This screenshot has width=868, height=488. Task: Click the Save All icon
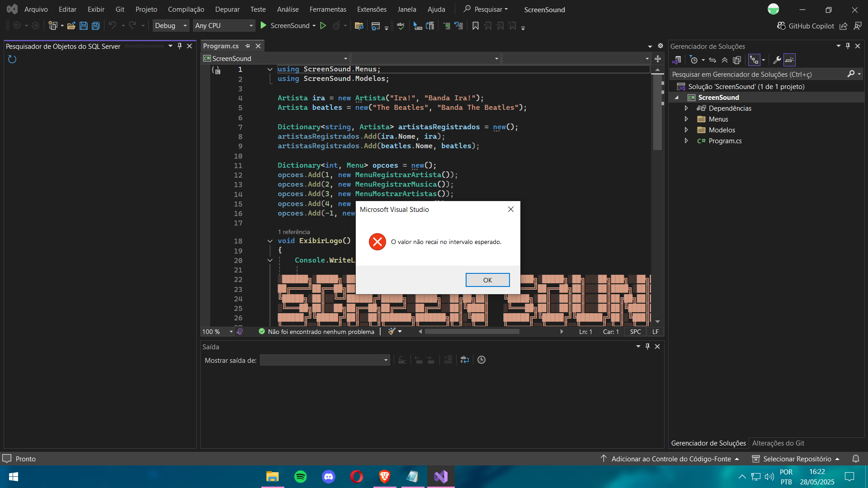(x=96, y=26)
